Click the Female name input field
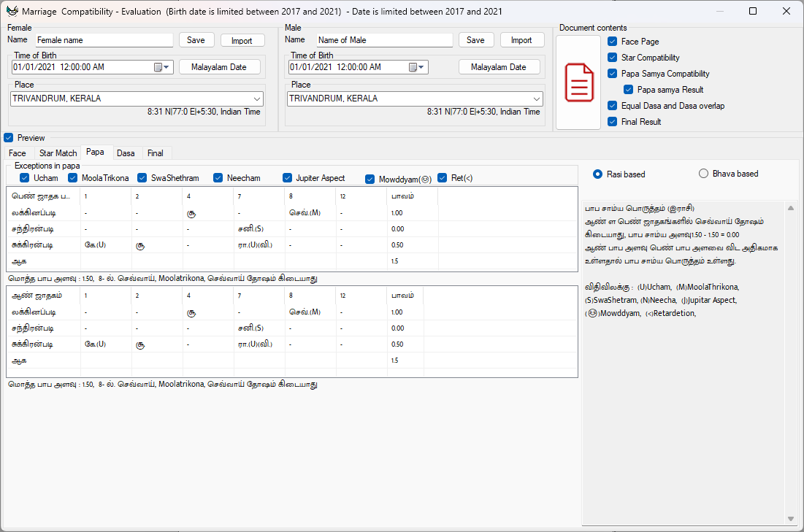Image resolution: width=804 pixels, height=532 pixels. (104, 40)
